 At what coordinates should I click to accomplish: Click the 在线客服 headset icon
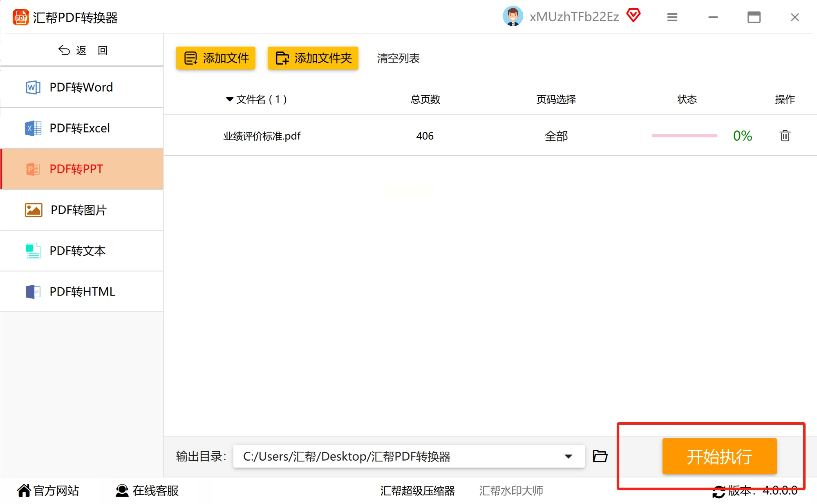click(x=122, y=491)
